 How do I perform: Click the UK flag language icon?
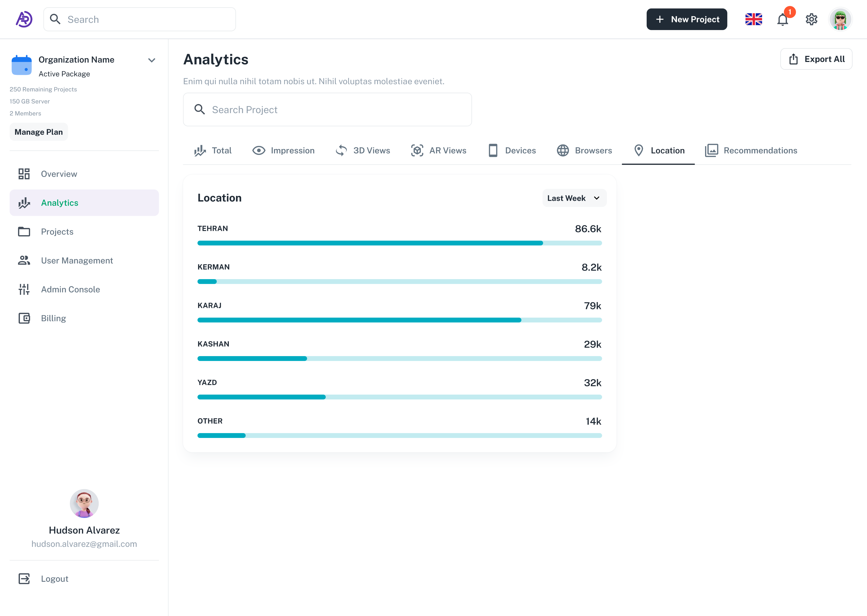point(754,19)
